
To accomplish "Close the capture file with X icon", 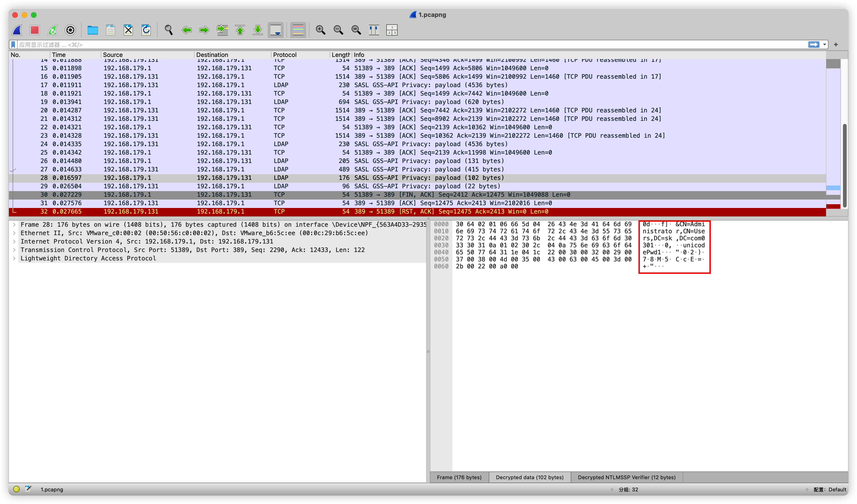I will coord(128,30).
